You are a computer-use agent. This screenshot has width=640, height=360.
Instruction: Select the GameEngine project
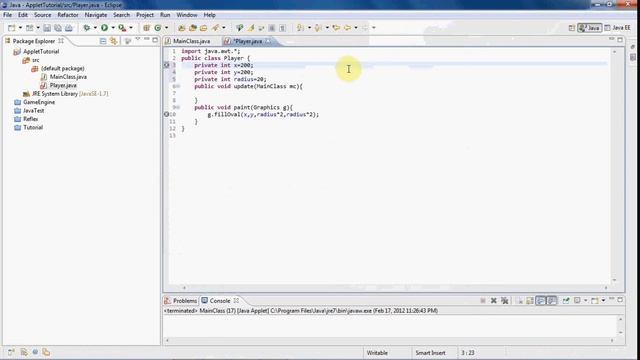point(39,102)
